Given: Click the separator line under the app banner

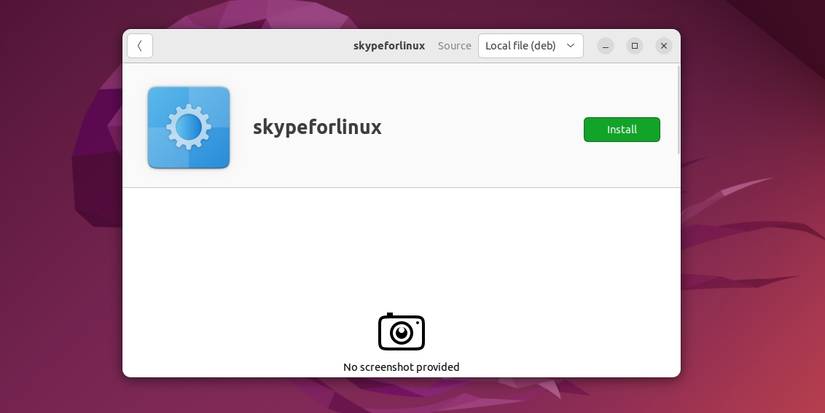Looking at the screenshot, I should 401,187.
